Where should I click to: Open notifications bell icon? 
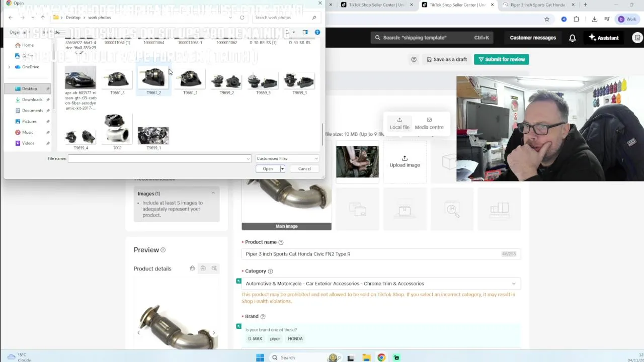tap(573, 38)
